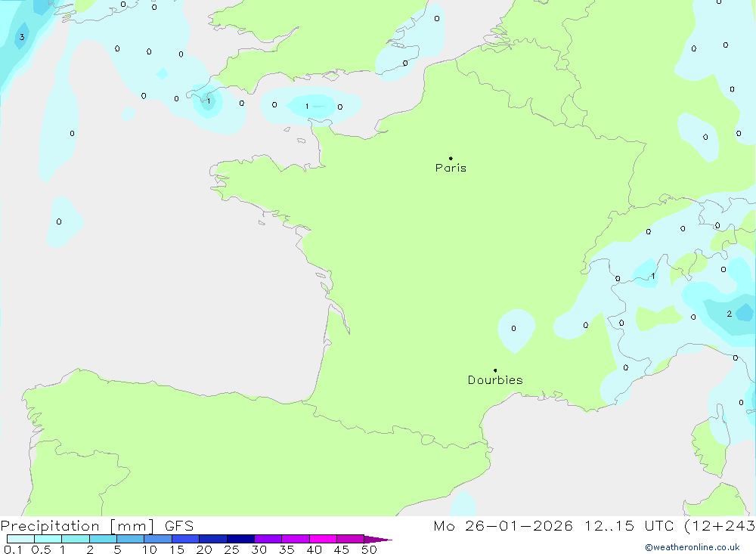
Task: Click the '12..15 UTC' time range text
Action: coord(629,526)
